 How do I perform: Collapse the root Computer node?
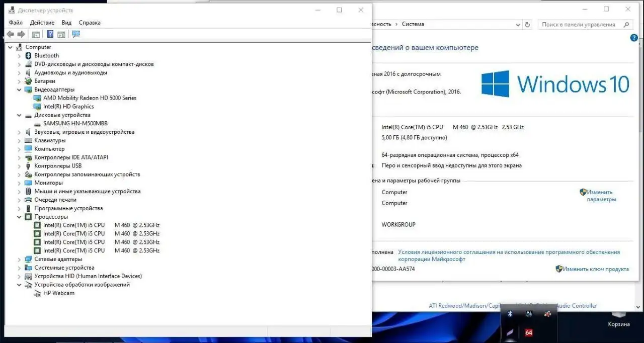click(x=10, y=47)
